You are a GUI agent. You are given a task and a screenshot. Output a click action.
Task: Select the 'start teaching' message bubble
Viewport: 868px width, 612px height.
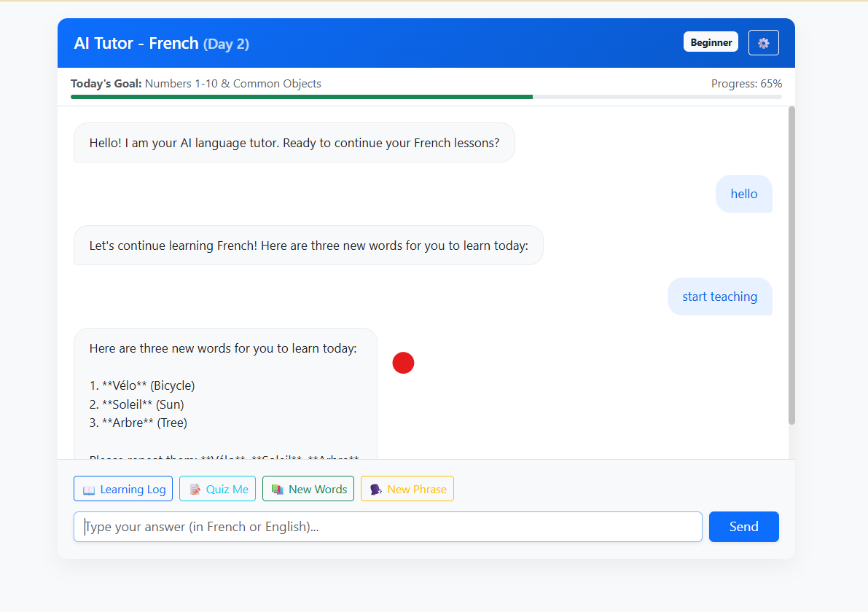pyautogui.click(x=719, y=297)
